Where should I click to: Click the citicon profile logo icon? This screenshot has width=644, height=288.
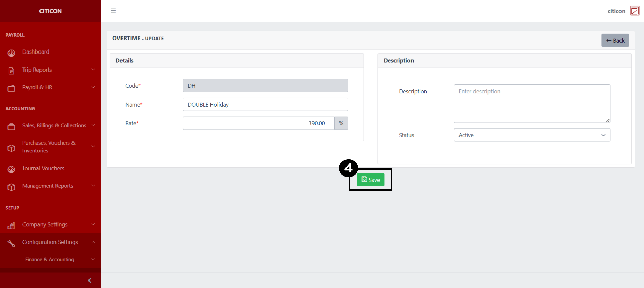634,11
